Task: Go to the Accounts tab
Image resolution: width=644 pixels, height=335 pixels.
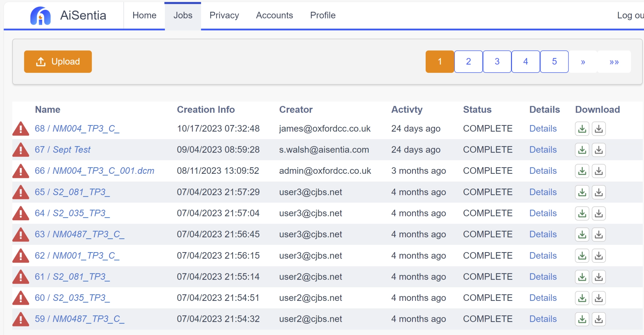Action: pyautogui.click(x=274, y=15)
